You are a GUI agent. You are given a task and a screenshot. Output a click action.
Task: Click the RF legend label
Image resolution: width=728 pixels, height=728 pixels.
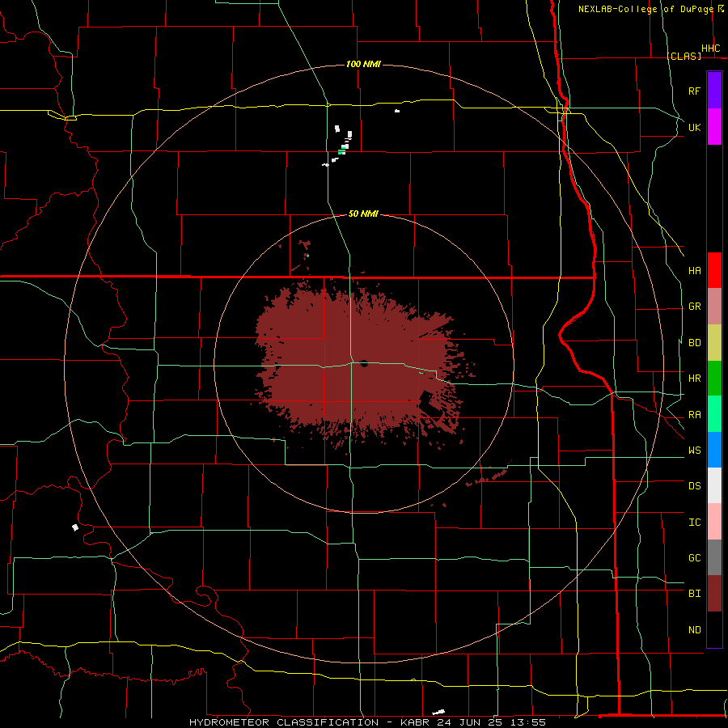tap(694, 91)
